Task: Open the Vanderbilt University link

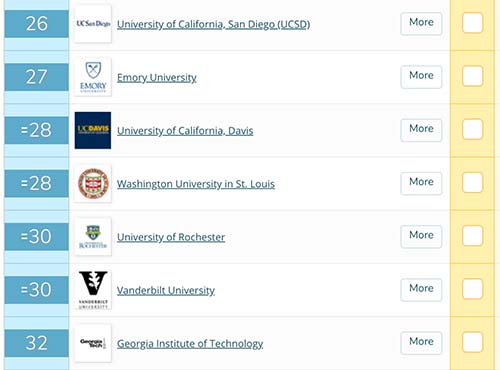Action: click(166, 290)
